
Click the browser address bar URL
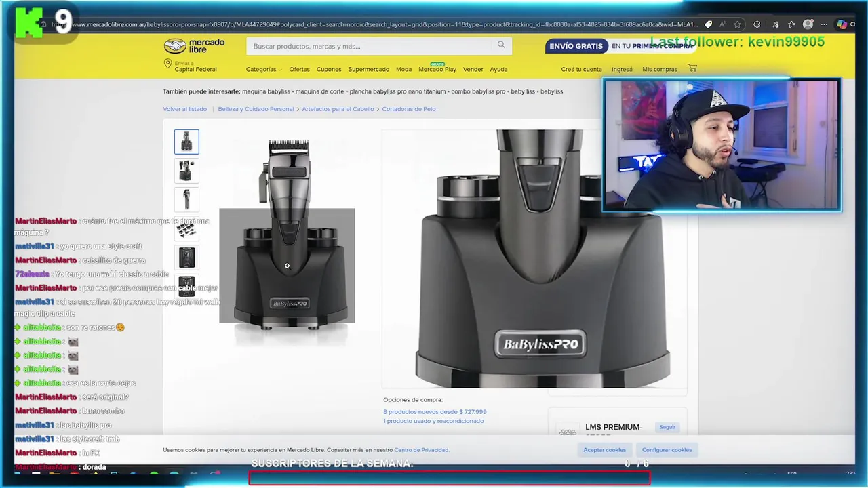tap(375, 24)
